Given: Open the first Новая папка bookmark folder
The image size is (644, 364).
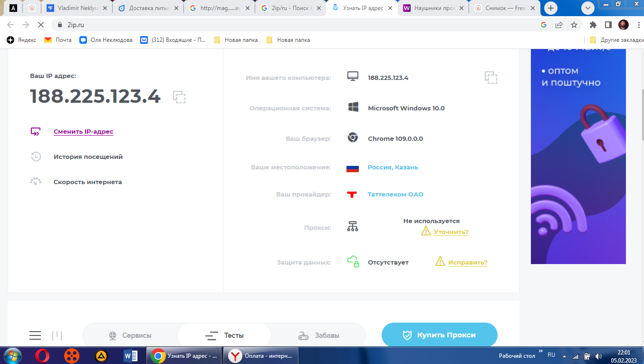Looking at the screenshot, I should pyautogui.click(x=236, y=40).
